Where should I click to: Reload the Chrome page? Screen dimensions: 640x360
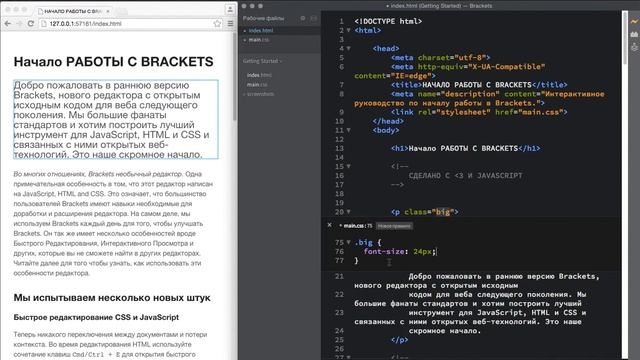point(31,24)
